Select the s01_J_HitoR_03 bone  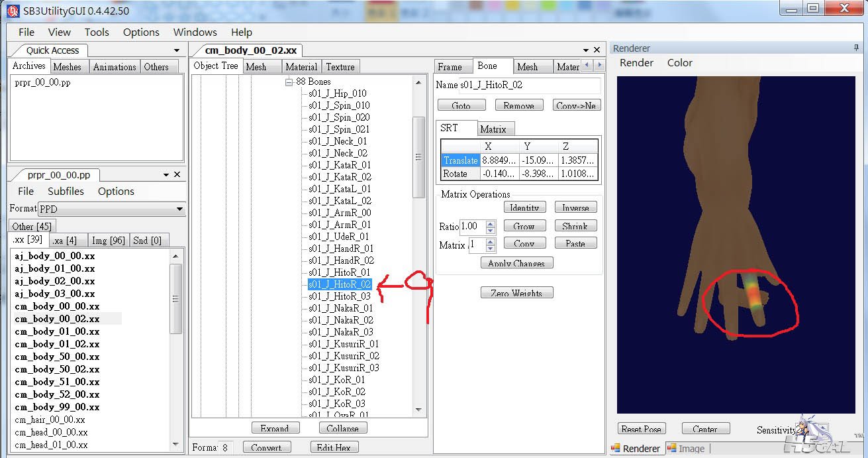pyautogui.click(x=340, y=296)
